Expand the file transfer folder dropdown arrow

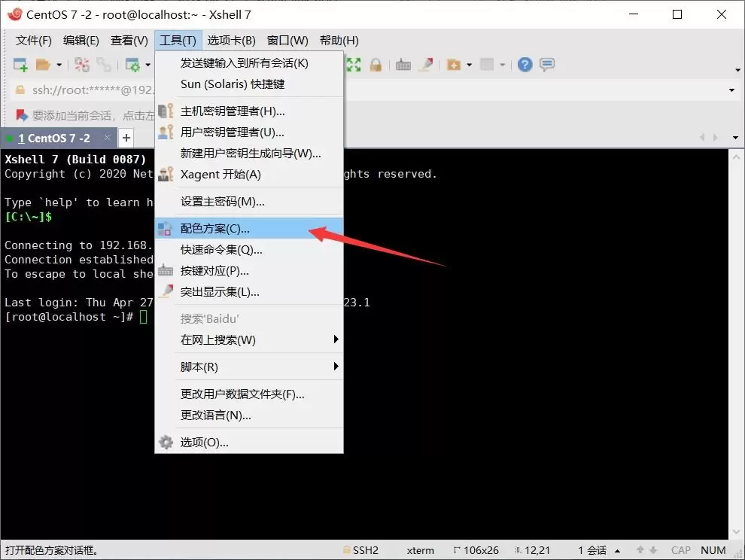click(469, 65)
